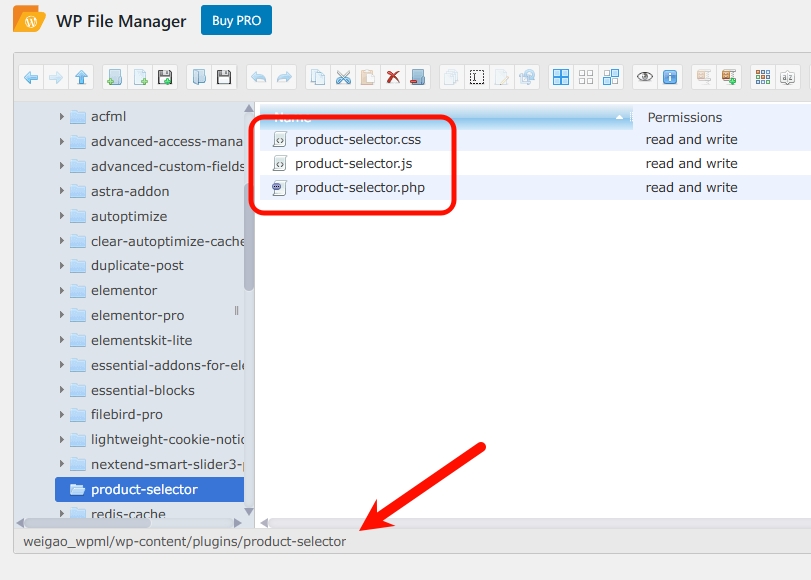Click the create archive icon
The image size is (811, 580).
pos(729,78)
